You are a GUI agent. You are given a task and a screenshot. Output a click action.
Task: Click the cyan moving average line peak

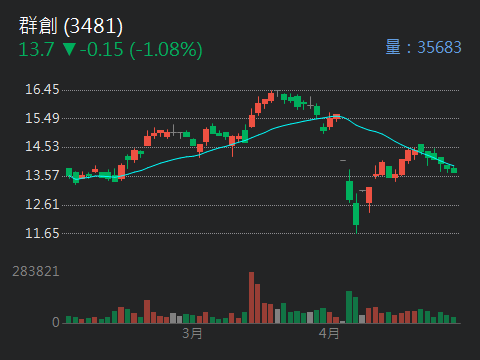(337, 116)
